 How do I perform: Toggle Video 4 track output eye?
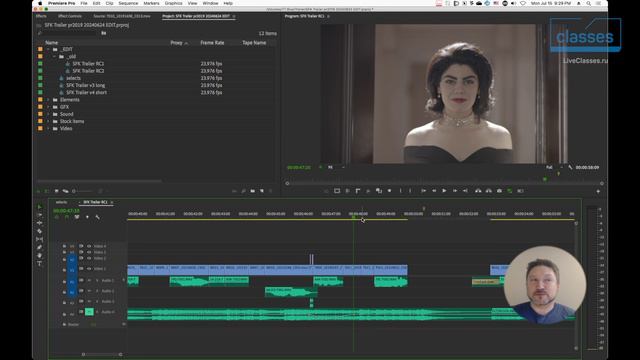coord(89,246)
